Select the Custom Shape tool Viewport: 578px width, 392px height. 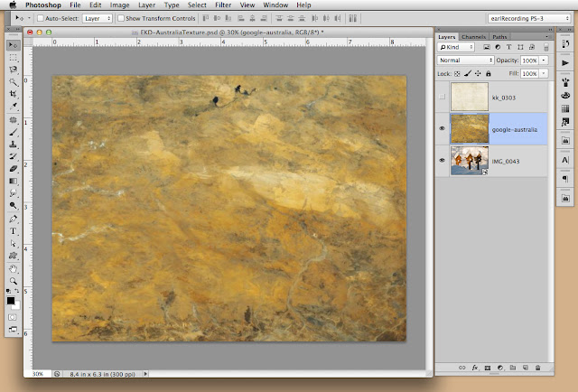(14, 256)
